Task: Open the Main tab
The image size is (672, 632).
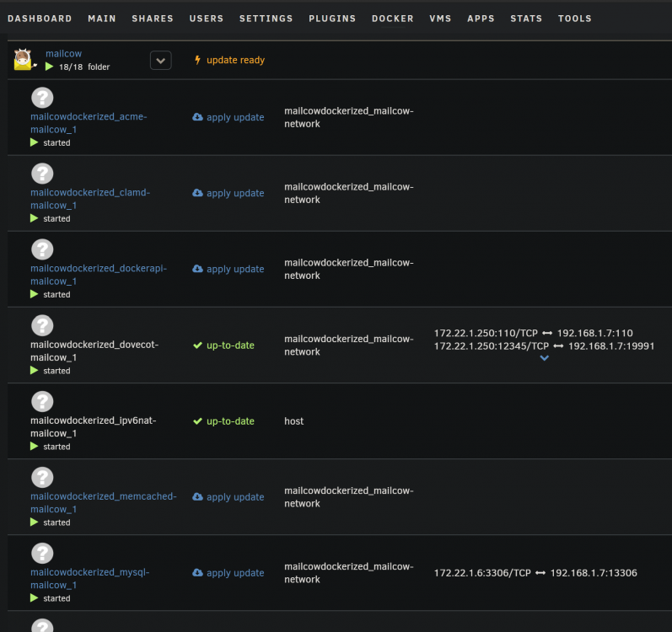Action: [x=102, y=19]
